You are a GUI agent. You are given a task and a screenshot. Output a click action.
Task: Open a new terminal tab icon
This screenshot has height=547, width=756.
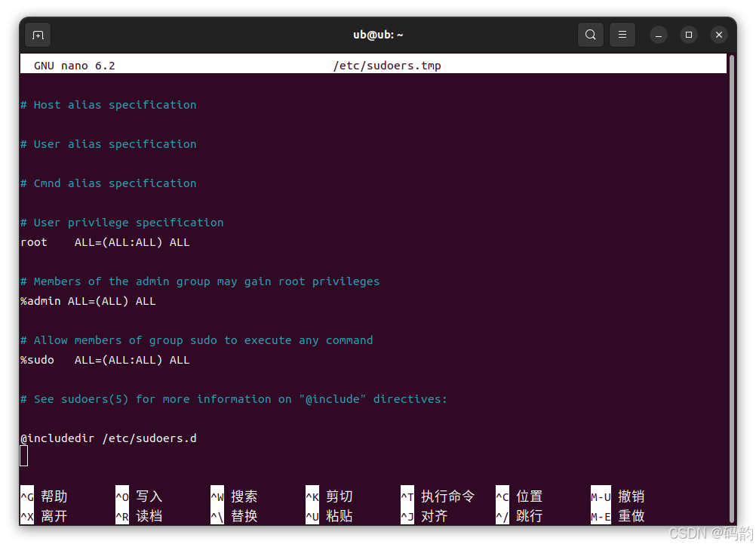(x=37, y=34)
